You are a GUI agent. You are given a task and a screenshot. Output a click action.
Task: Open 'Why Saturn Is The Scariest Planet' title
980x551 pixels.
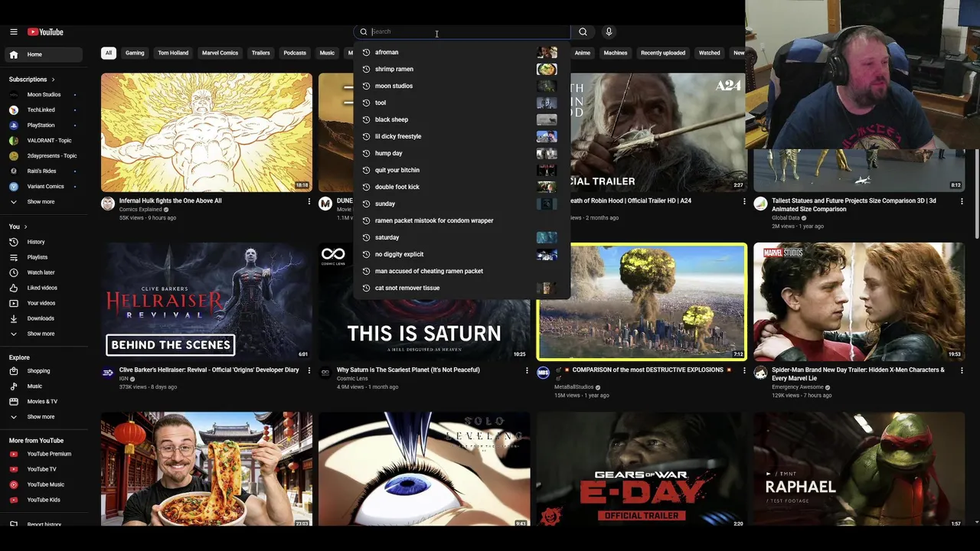(408, 370)
